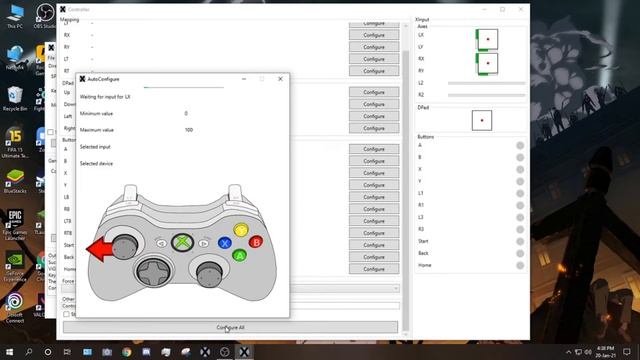Toggle checkbox at bottom of Controller window

(66, 314)
